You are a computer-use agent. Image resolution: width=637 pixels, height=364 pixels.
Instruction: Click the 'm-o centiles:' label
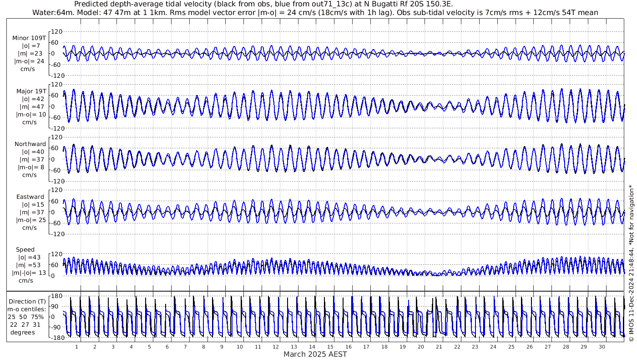click(x=27, y=309)
